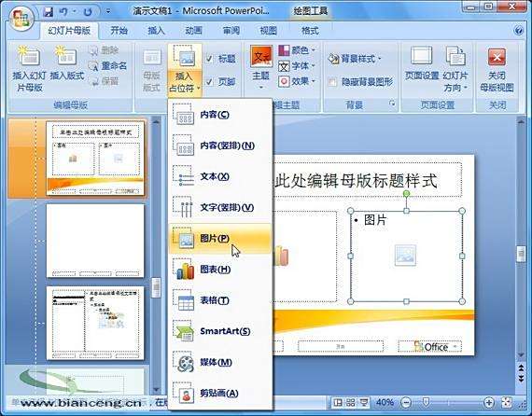The height and width of the screenshot is (416, 532).
Task: Switch to Slide Master (幻灯片母版) tab
Action: [x=69, y=31]
